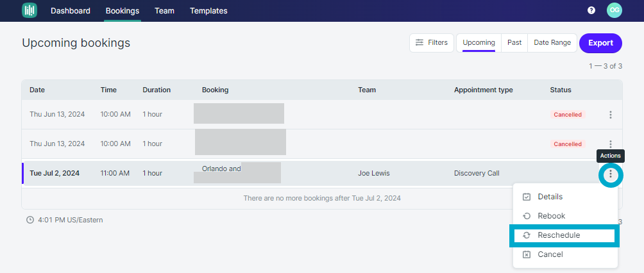This screenshot has width=644, height=273.
Task: Export the bookings list
Action: pyautogui.click(x=600, y=43)
